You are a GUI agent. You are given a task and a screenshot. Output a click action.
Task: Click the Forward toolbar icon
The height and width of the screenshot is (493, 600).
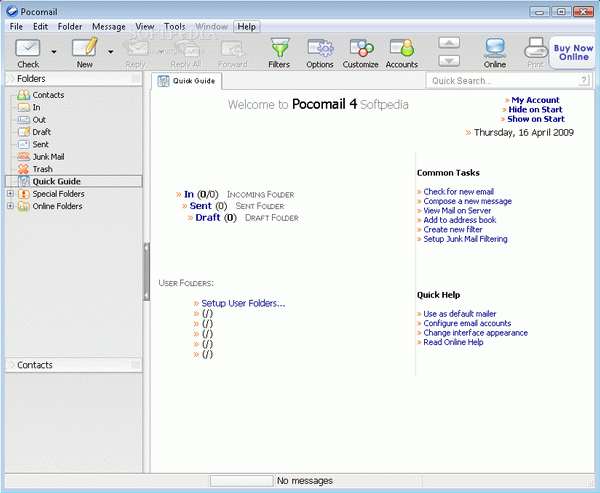pos(233,48)
